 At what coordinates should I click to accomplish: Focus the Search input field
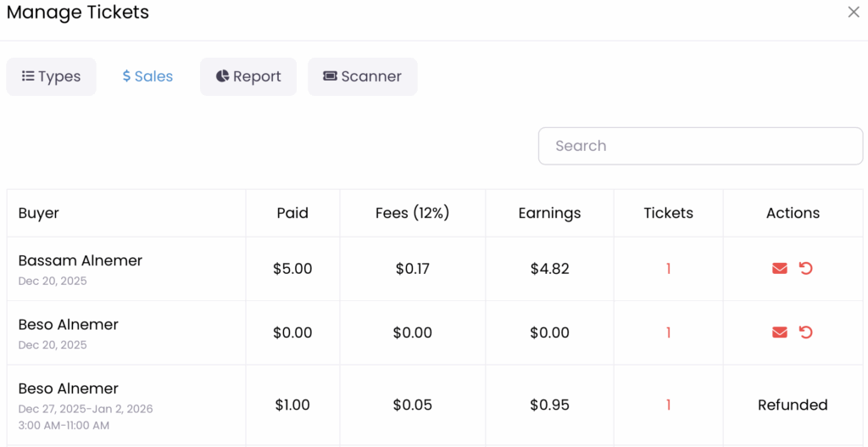(700, 146)
